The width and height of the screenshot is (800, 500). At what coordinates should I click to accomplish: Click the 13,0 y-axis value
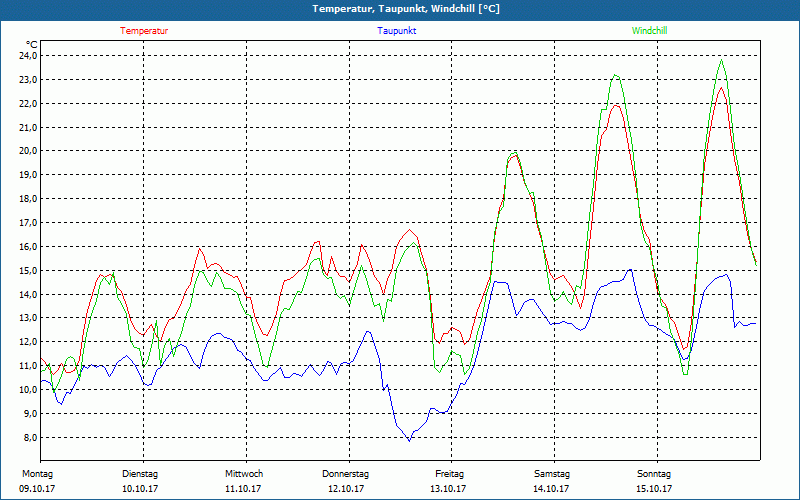(28, 318)
